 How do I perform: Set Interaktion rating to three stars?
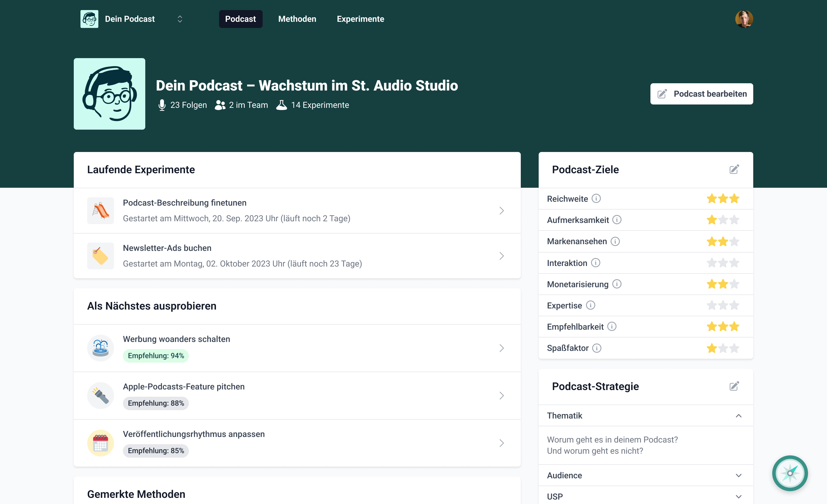coord(734,263)
